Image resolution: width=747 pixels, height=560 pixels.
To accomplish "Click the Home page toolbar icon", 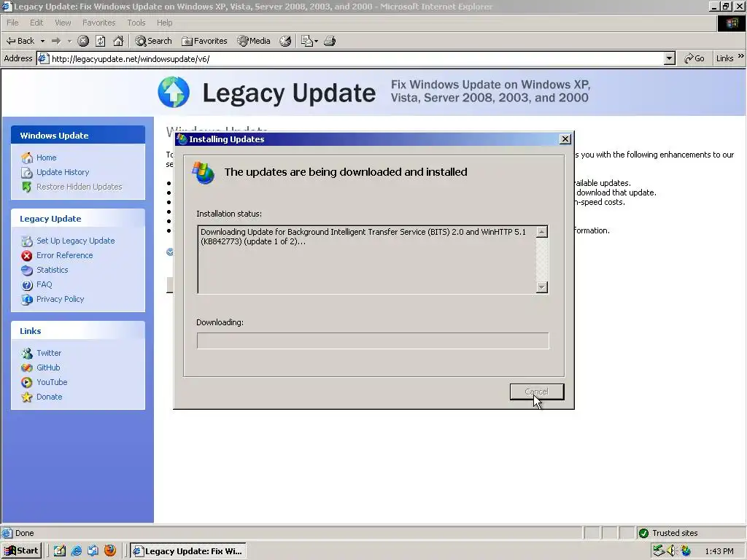I will point(118,41).
